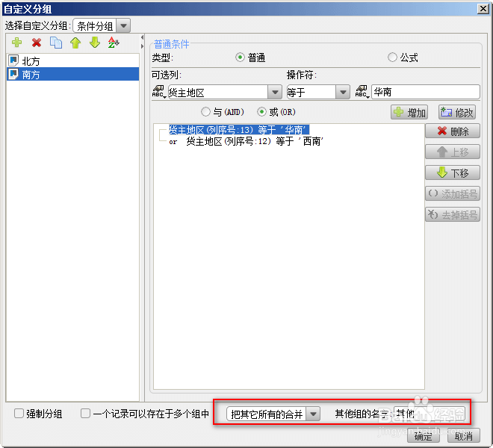Open the 货主地区 column dropdown
Image resolution: width=493 pixels, height=448 pixels.
[275, 93]
